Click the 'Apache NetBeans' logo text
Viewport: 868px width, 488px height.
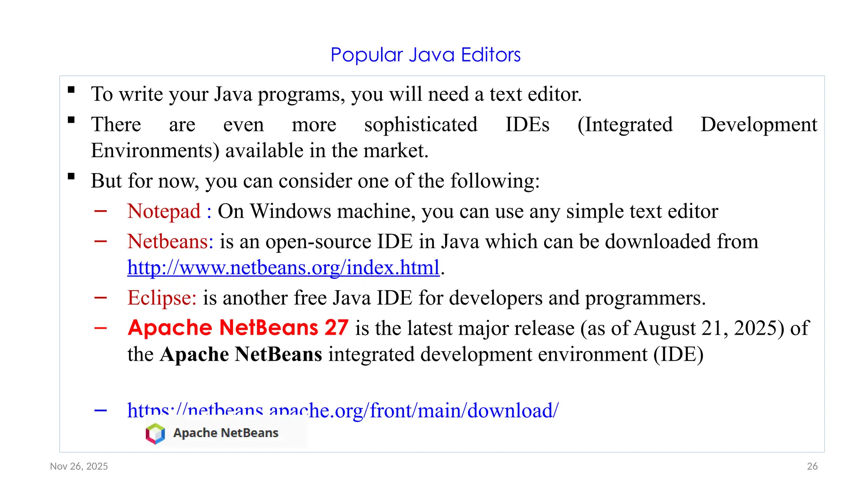pos(226,433)
